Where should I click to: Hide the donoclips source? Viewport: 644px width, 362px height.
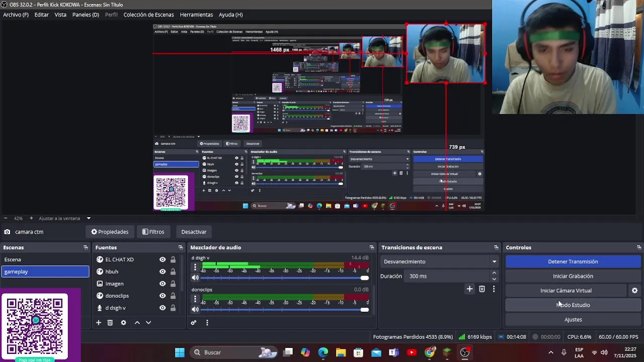(x=163, y=296)
